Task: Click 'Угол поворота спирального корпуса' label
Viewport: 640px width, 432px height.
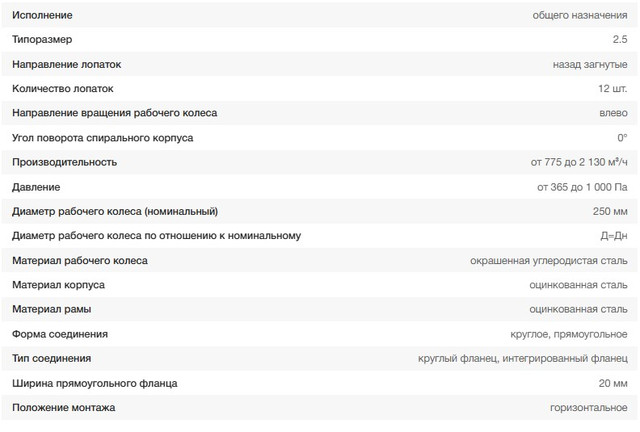Action: pyautogui.click(x=102, y=137)
